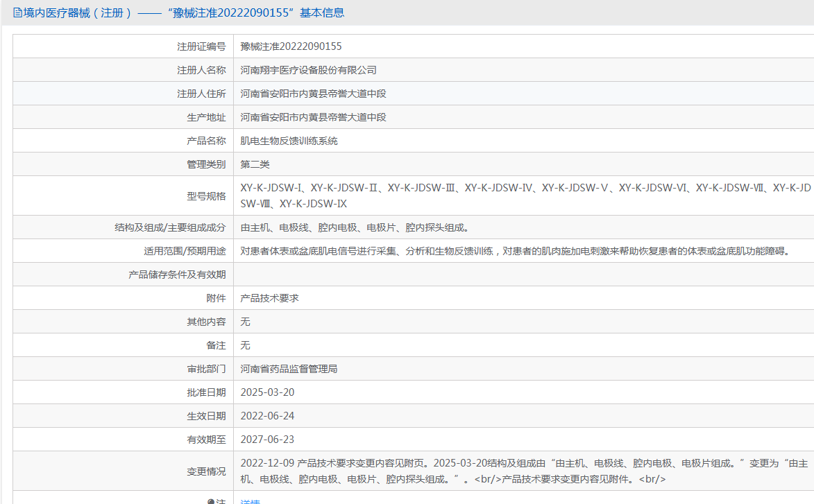Select approval date 2025-03-20
Viewport: 814px width, 504px height.
(x=267, y=392)
